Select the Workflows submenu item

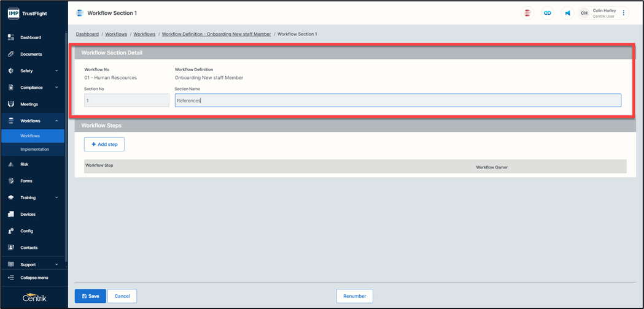pos(33,136)
